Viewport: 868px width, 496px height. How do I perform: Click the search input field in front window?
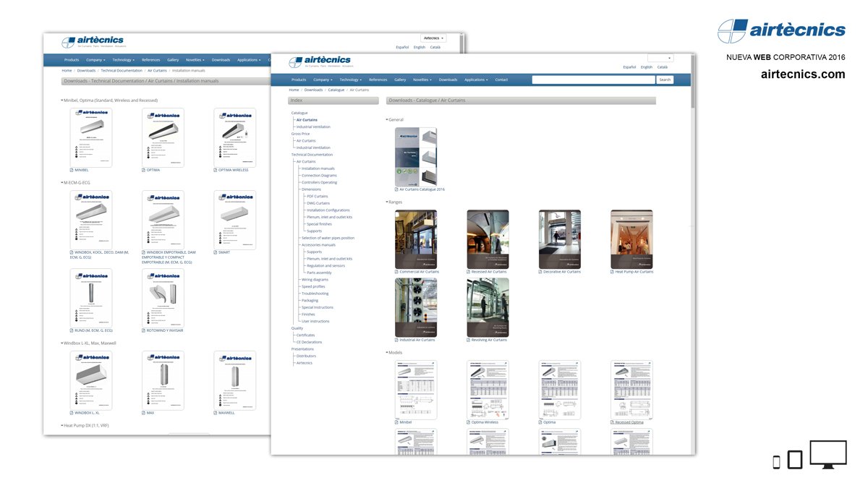594,80
